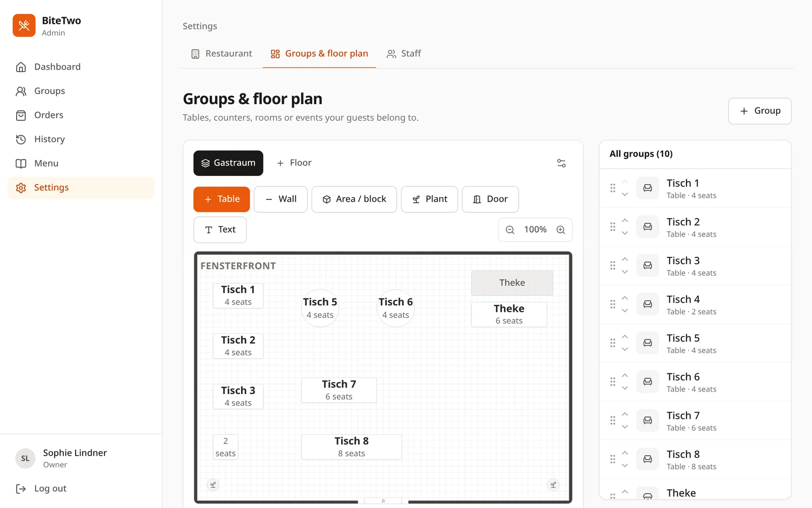Viewport: 812px width, 508px height.
Task: Click the BiteTwo logo icon
Action: 24,25
